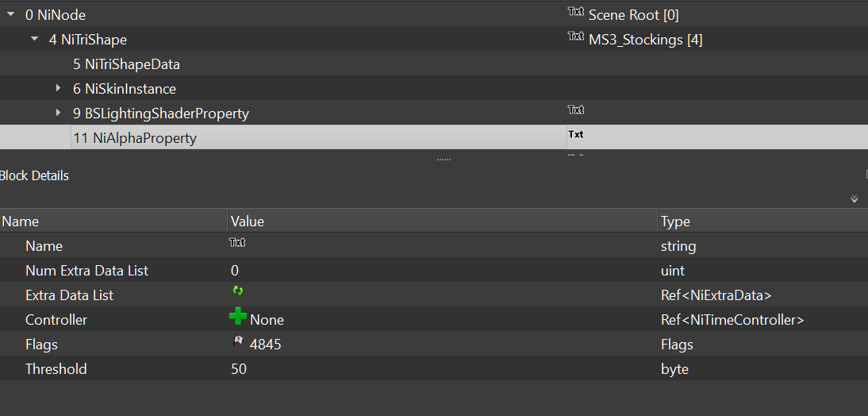Select the Extra Data List label
Image resolution: width=868 pixels, height=416 pixels.
tap(69, 295)
